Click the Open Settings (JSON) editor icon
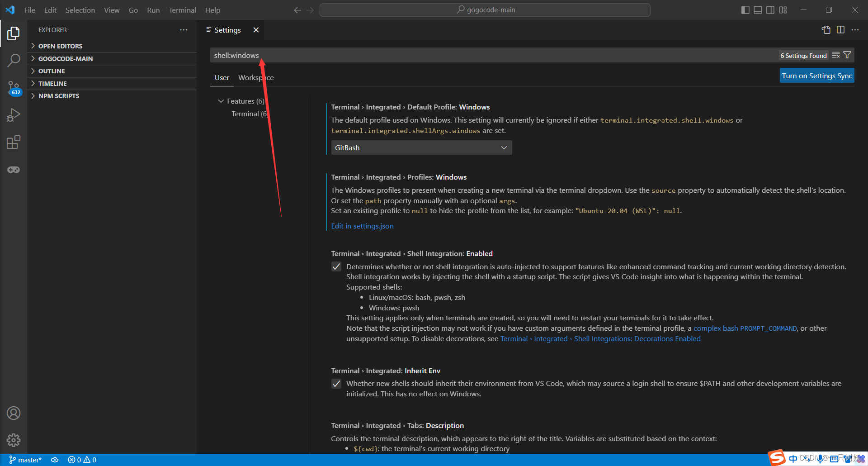Viewport: 868px width, 466px height. 826,30
